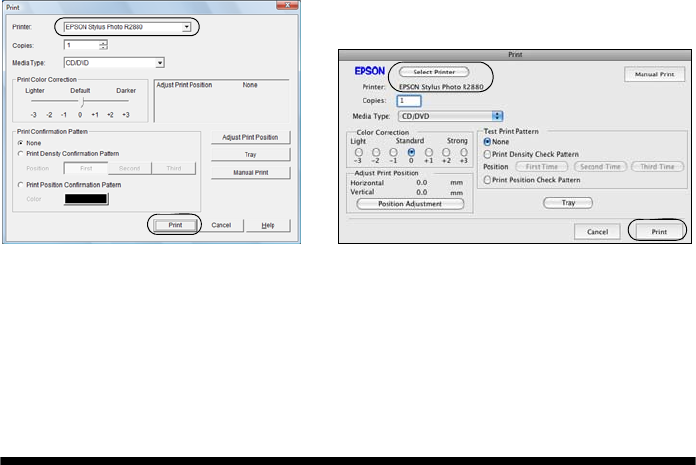The height and width of the screenshot is (465, 696).
Task: Select None under Print Confirmation Pattern
Action: pos(20,143)
